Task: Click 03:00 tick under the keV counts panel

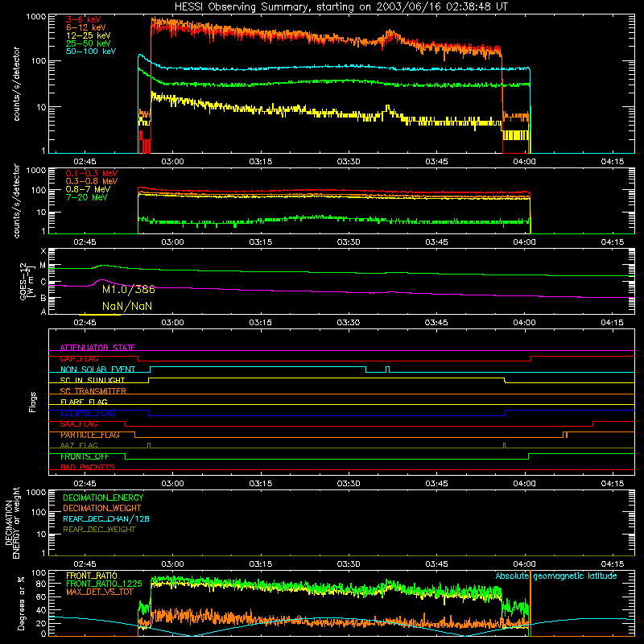Action: (x=172, y=162)
